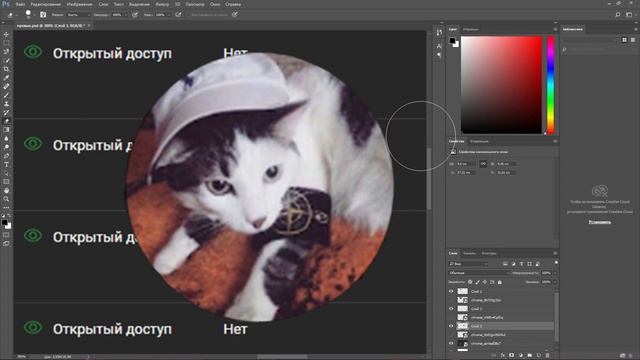
Task: Select the Hand tool
Action: click(x=6, y=191)
